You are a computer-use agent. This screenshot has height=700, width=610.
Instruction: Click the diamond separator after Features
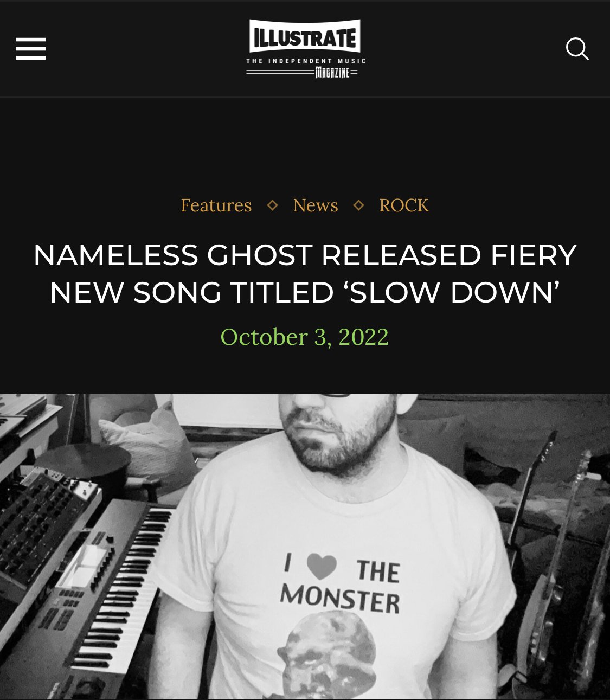click(x=273, y=205)
